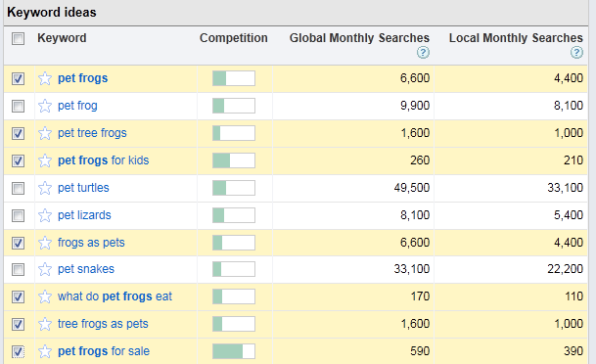Star the 'pet snakes' keyword
Image resolution: width=596 pixels, height=364 pixels.
click(45, 269)
